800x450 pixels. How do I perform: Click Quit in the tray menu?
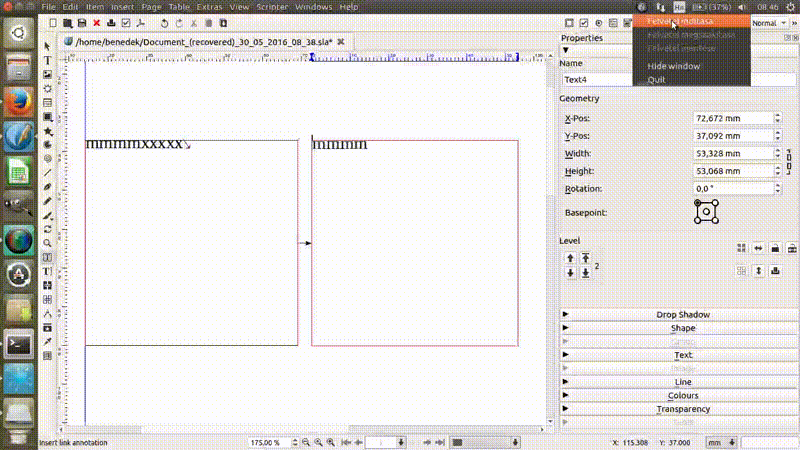(x=656, y=80)
